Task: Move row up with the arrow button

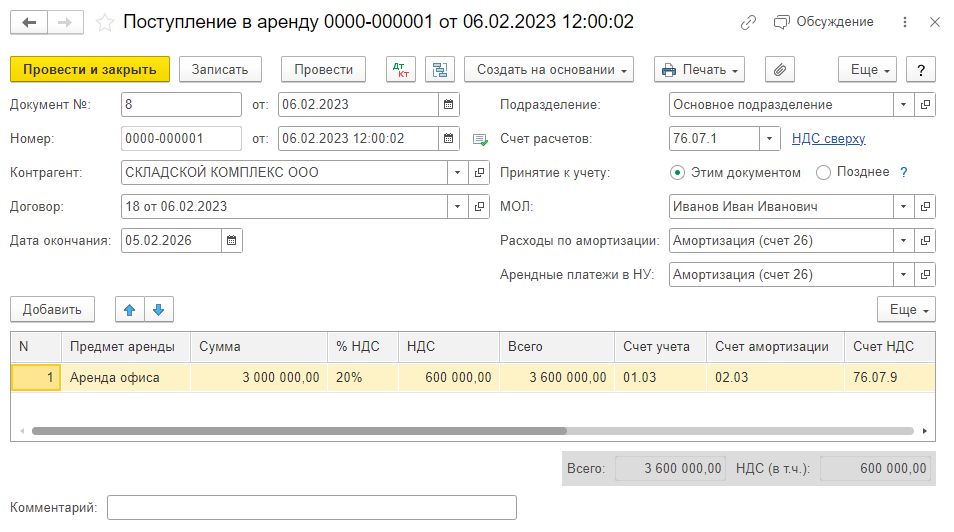Action: pyautogui.click(x=129, y=309)
